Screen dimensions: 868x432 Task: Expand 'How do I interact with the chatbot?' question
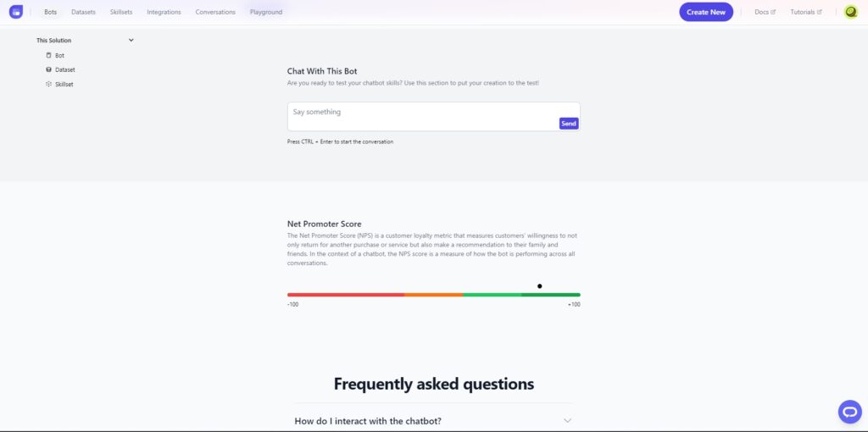[368, 421]
